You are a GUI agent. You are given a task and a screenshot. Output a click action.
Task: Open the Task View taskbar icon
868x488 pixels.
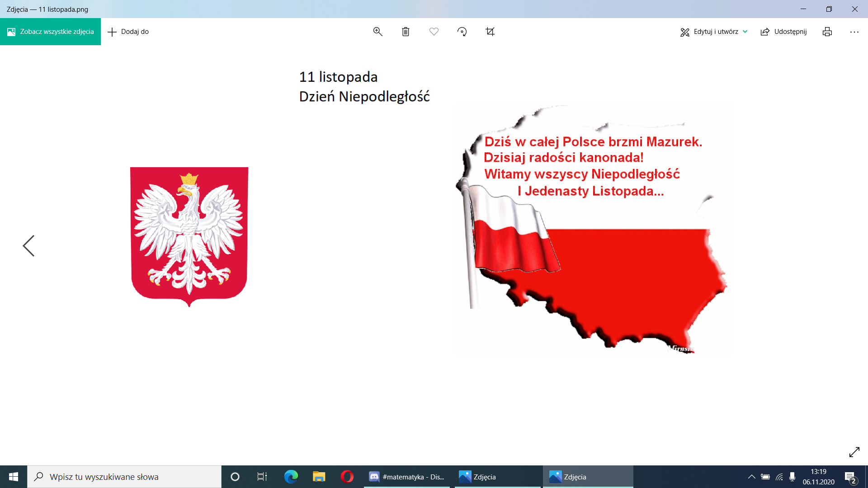[262, 477]
